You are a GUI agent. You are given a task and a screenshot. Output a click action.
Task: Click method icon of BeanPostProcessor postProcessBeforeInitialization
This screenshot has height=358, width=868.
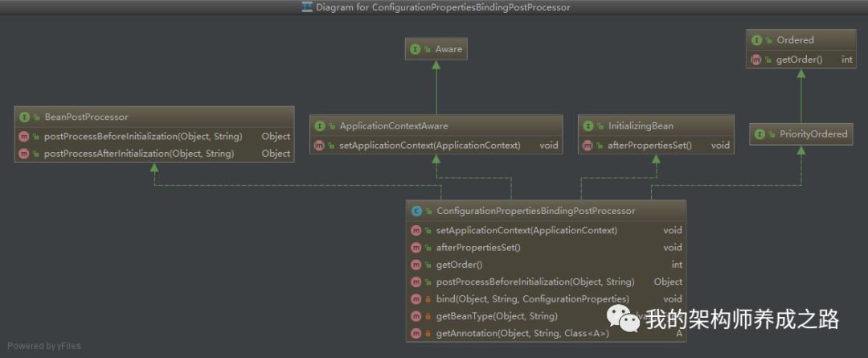point(24,136)
